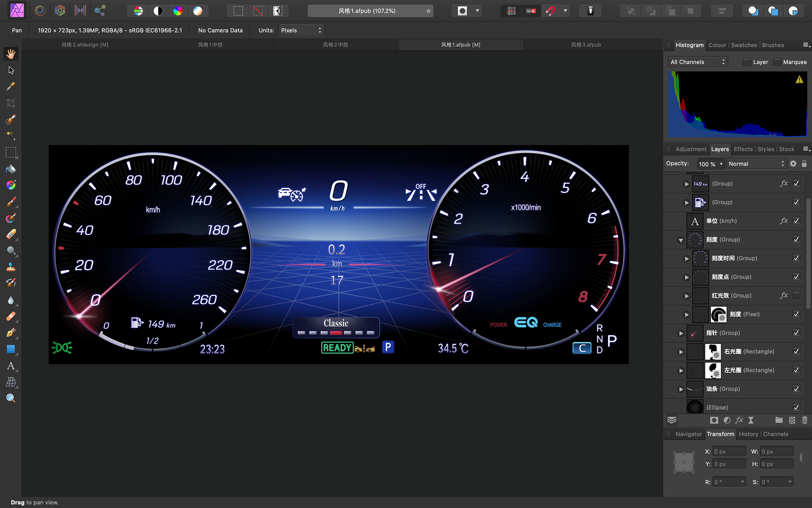The width and height of the screenshot is (812, 508).
Task: Open the All Channels dropdown
Action: click(x=698, y=62)
